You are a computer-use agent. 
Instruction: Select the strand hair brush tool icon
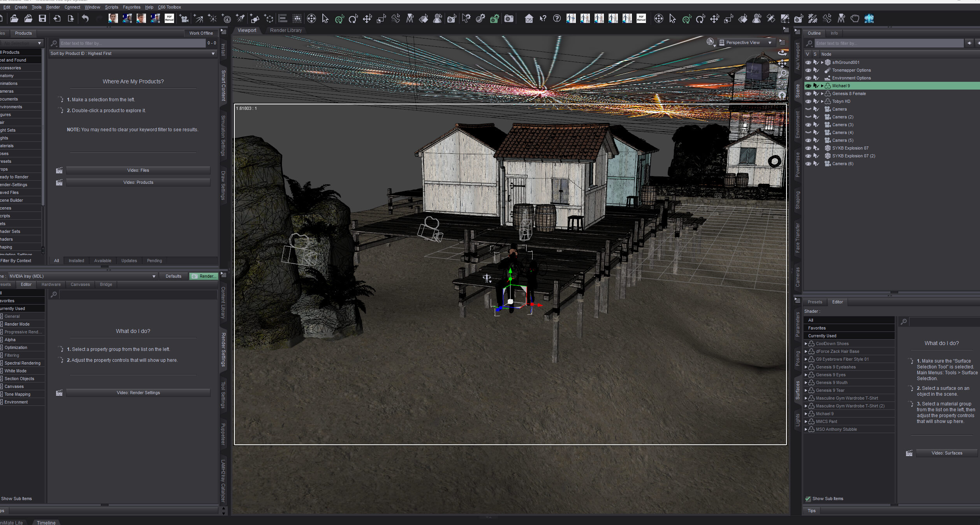click(813, 18)
